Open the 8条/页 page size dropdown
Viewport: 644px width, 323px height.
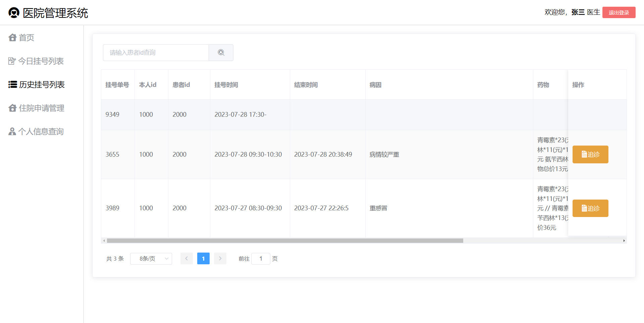tap(151, 259)
